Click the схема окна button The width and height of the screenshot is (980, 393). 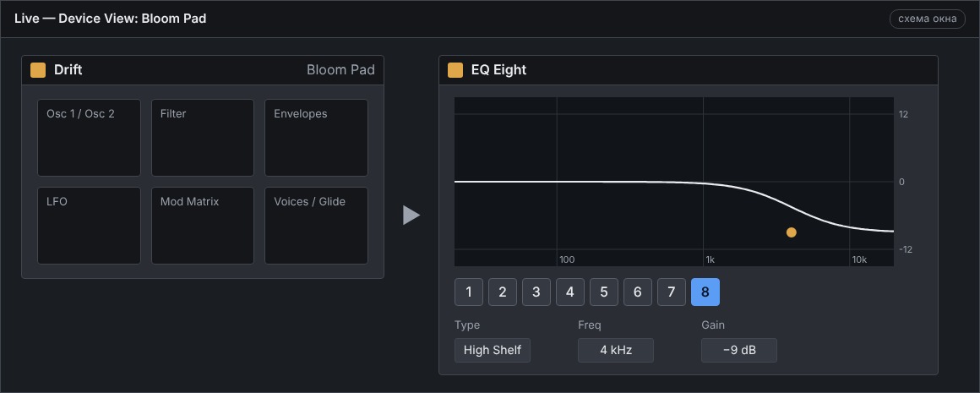pyautogui.click(x=928, y=19)
